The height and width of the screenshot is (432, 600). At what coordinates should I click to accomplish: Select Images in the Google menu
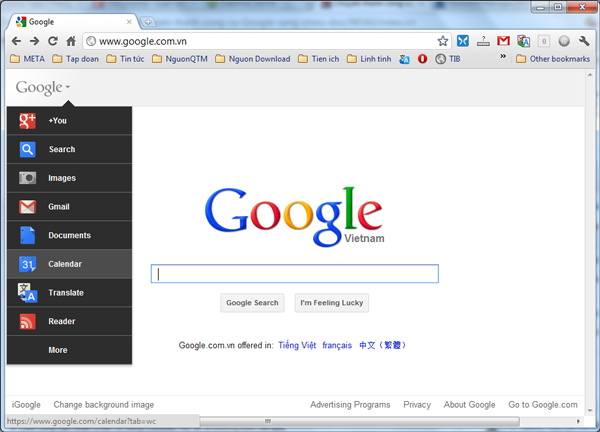69,178
